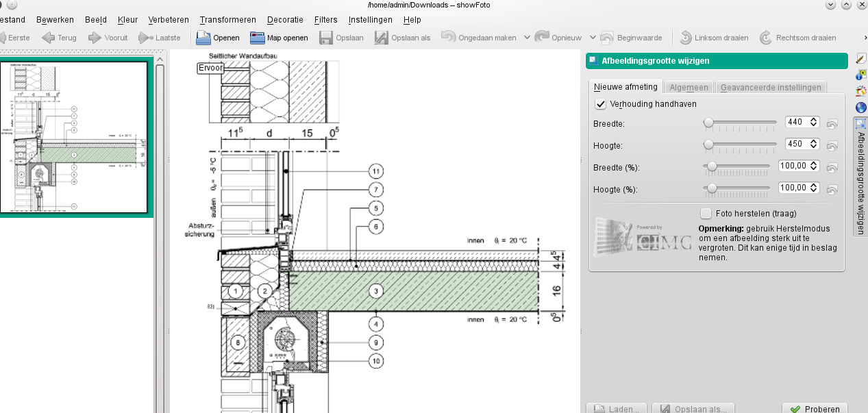Click the Openen file toolbar icon
The image size is (868, 413).
pyautogui.click(x=203, y=38)
